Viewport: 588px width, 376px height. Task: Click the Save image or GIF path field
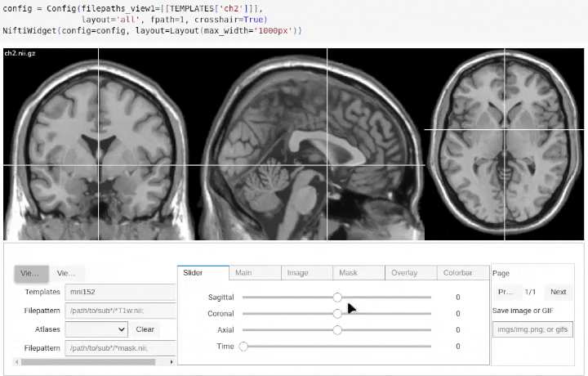(x=532, y=329)
